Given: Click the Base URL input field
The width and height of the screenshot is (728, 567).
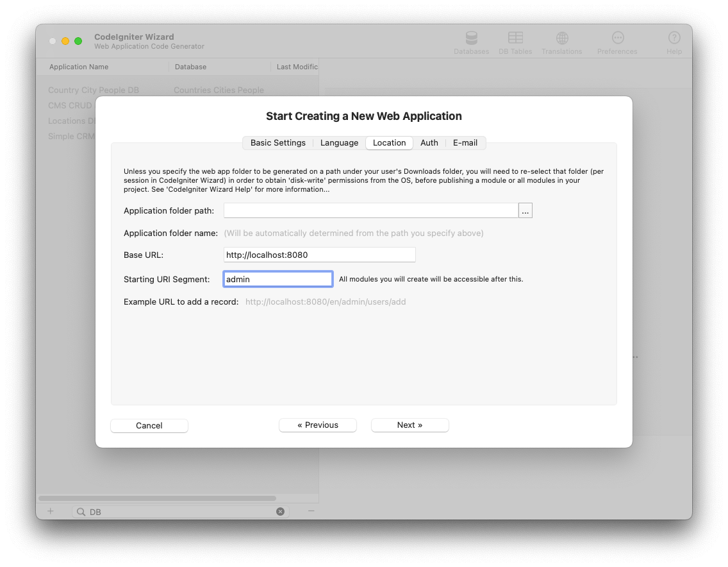Looking at the screenshot, I should pyautogui.click(x=319, y=255).
